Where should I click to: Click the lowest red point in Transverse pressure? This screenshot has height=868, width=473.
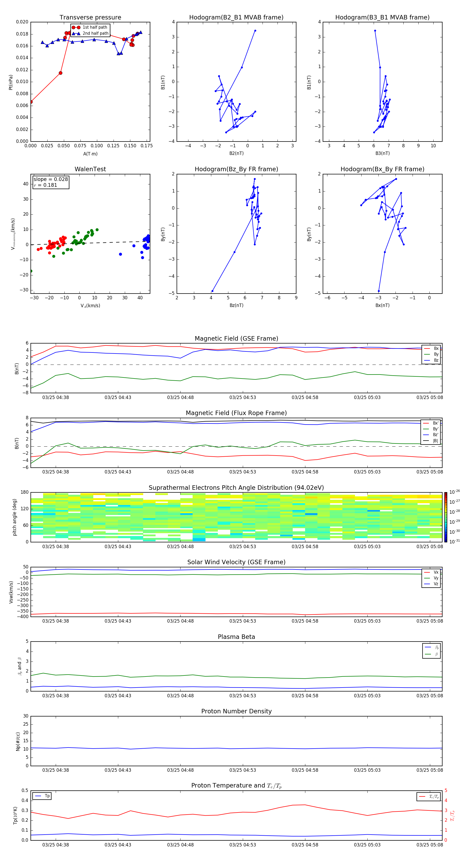coord(31,102)
